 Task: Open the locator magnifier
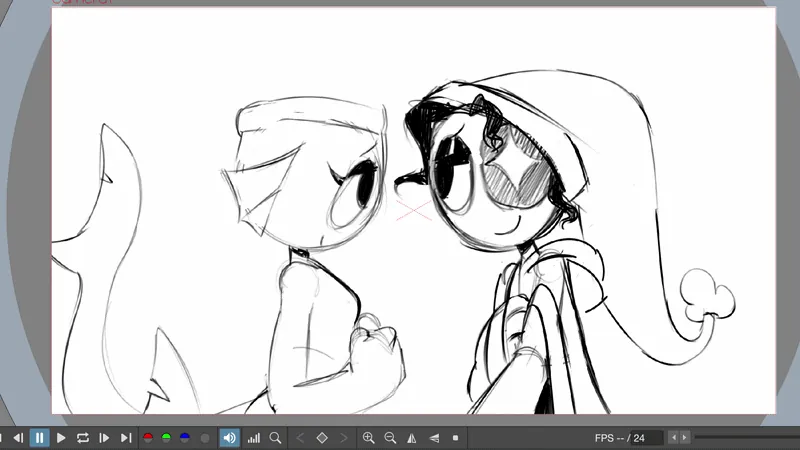(x=276, y=438)
